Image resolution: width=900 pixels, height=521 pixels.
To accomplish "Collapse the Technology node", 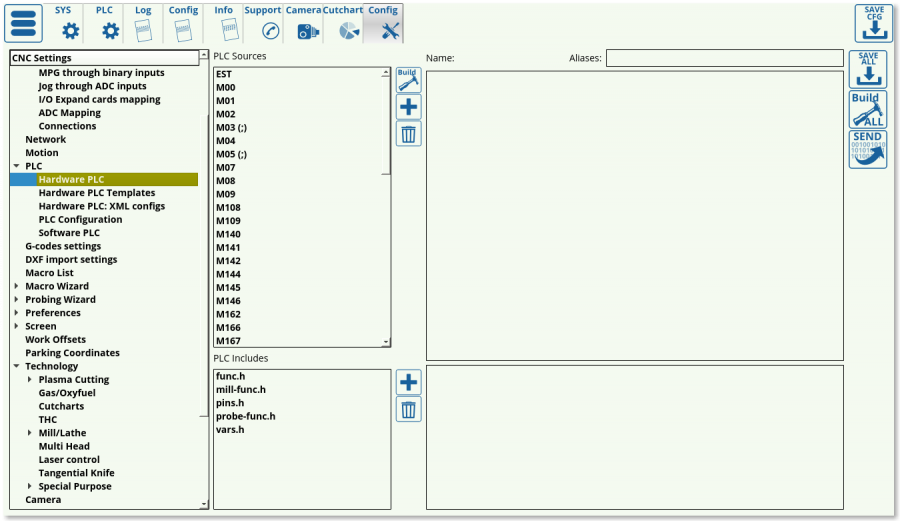I will pos(16,366).
